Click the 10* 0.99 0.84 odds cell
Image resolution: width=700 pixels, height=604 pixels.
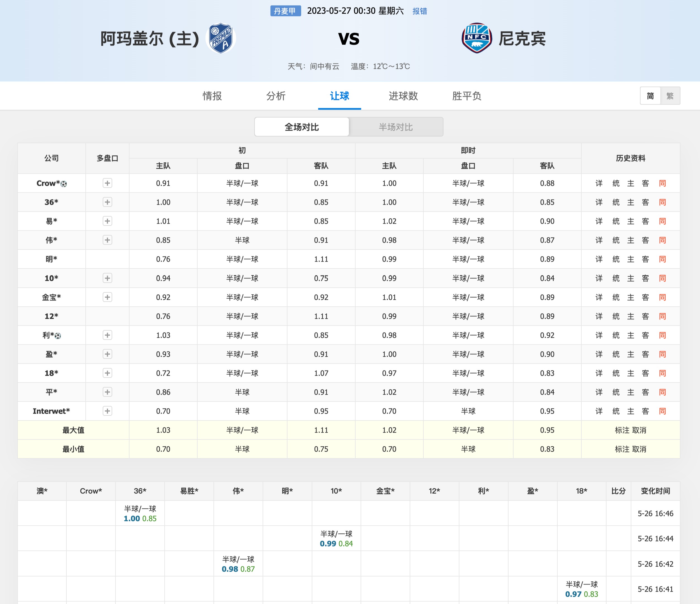pyautogui.click(x=336, y=538)
